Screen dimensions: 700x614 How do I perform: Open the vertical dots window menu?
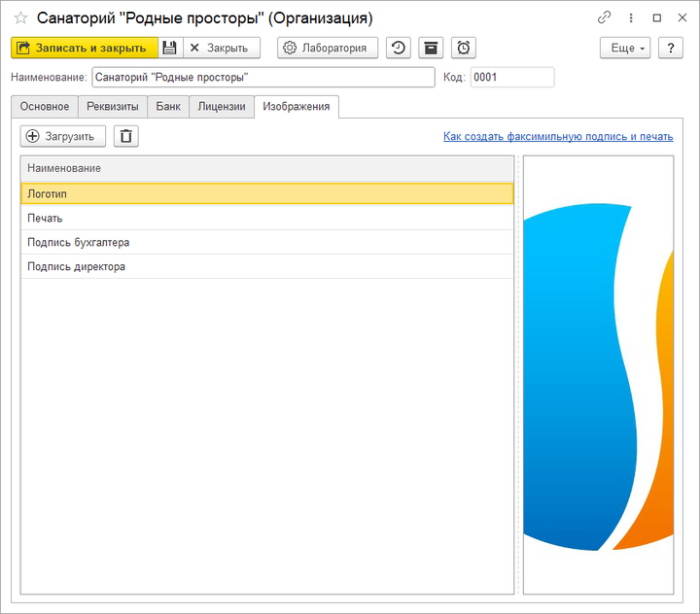pos(630,17)
